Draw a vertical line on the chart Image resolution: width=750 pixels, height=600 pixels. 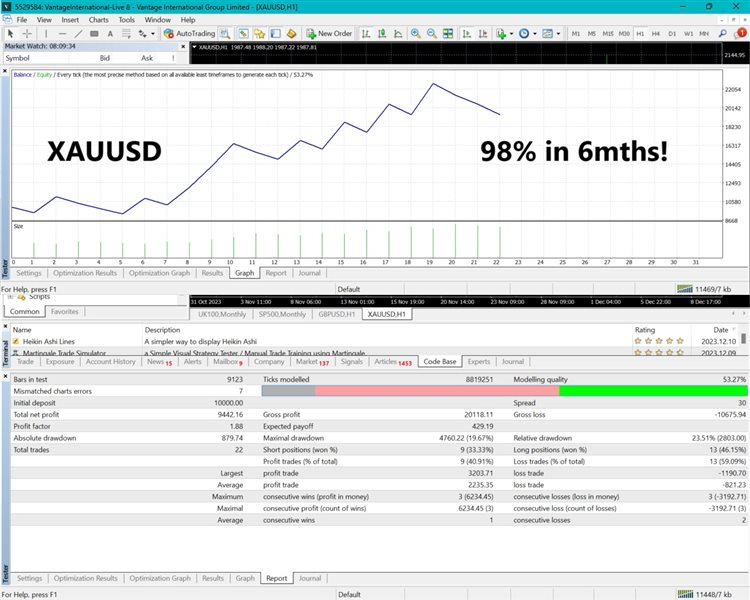pyautogui.click(x=46, y=33)
